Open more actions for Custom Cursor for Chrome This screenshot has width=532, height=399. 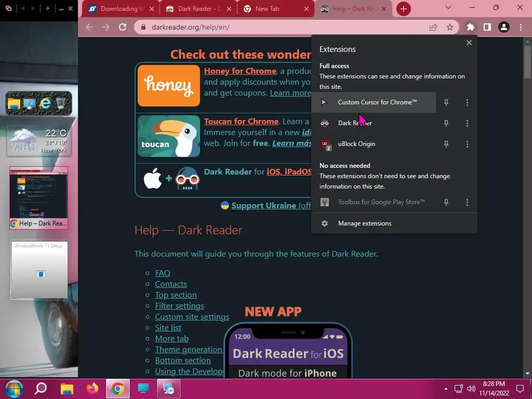(x=467, y=102)
